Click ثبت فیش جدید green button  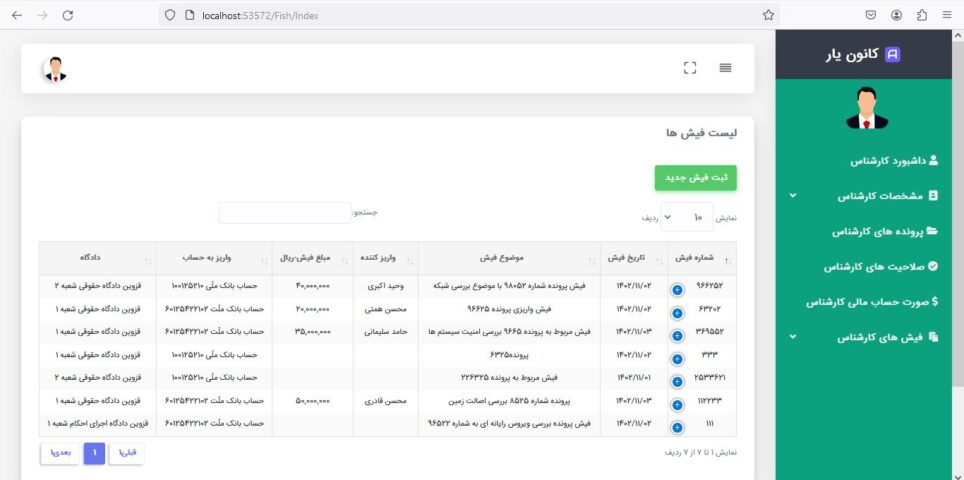695,177
